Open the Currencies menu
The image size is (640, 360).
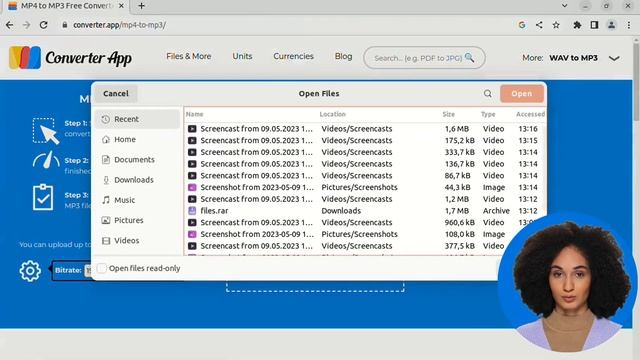[293, 56]
